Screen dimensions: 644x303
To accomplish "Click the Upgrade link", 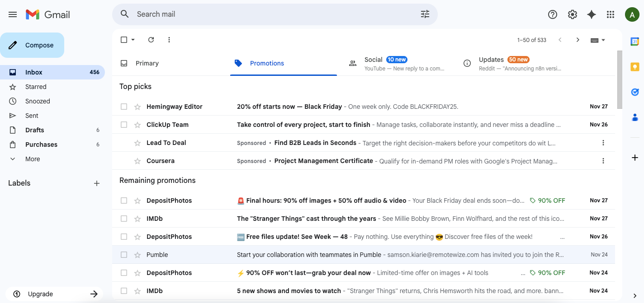I will click(40, 294).
